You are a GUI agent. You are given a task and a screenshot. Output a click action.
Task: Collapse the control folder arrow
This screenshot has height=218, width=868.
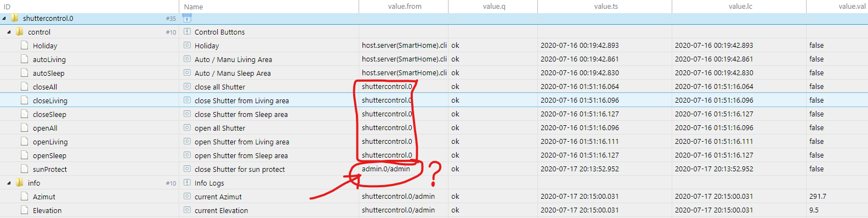9,32
